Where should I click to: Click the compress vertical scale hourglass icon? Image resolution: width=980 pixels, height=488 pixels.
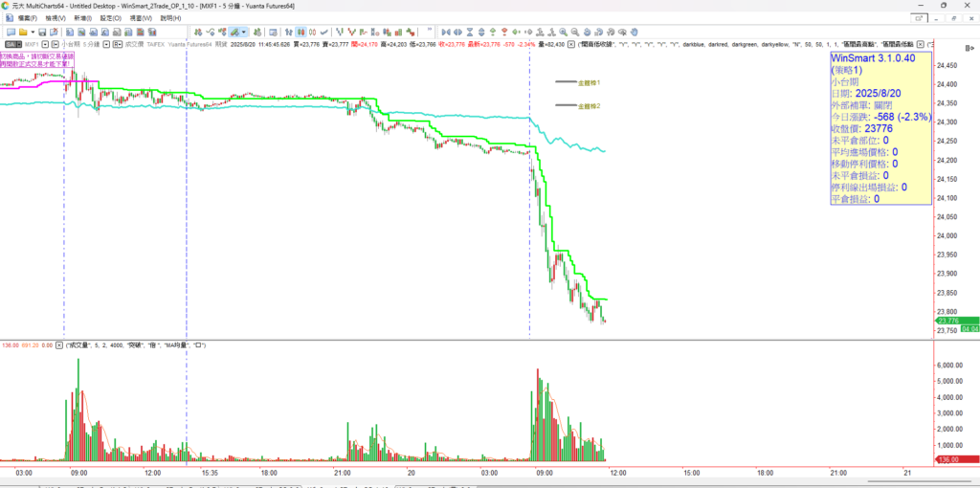pos(470,32)
